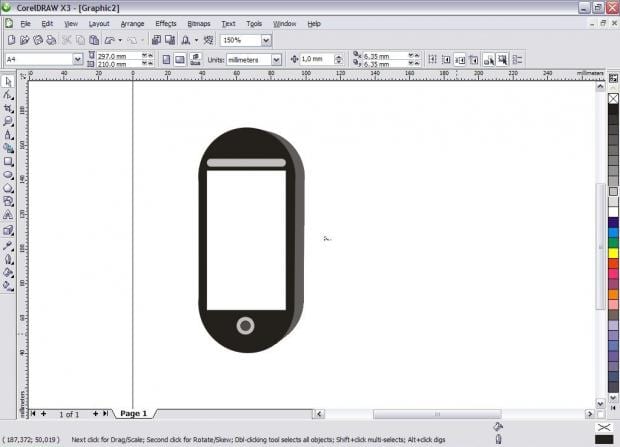620x447 pixels.
Task: Open the File menu
Action: pyautogui.click(x=25, y=24)
